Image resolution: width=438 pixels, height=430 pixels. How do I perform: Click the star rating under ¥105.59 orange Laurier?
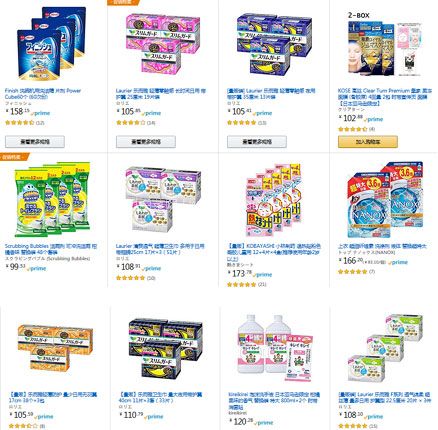tap(24, 426)
